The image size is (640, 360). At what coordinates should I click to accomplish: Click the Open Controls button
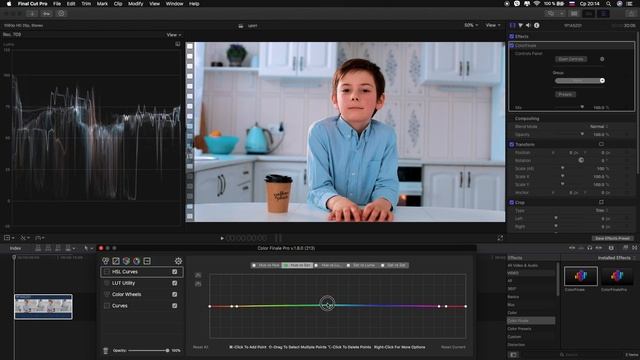coord(571,59)
